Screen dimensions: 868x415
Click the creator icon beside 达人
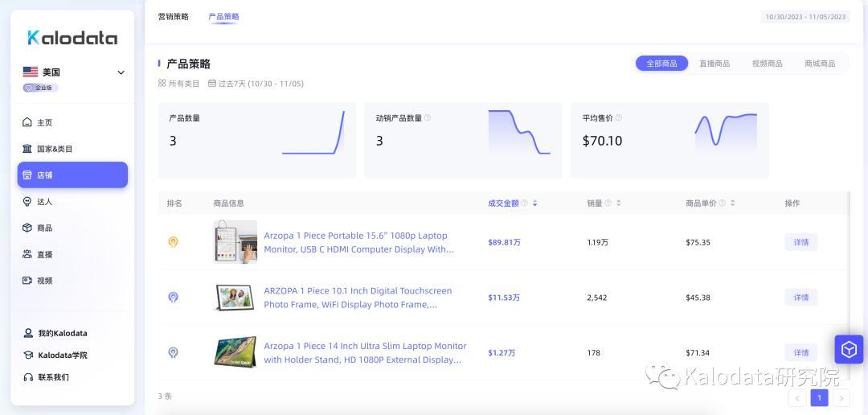point(27,201)
